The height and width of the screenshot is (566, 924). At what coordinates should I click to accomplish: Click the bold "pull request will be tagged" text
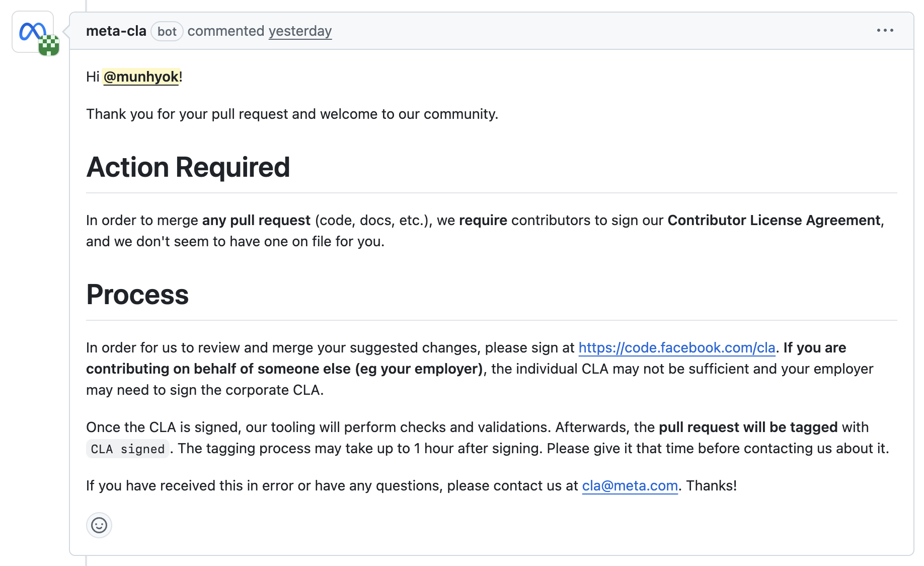click(x=748, y=427)
